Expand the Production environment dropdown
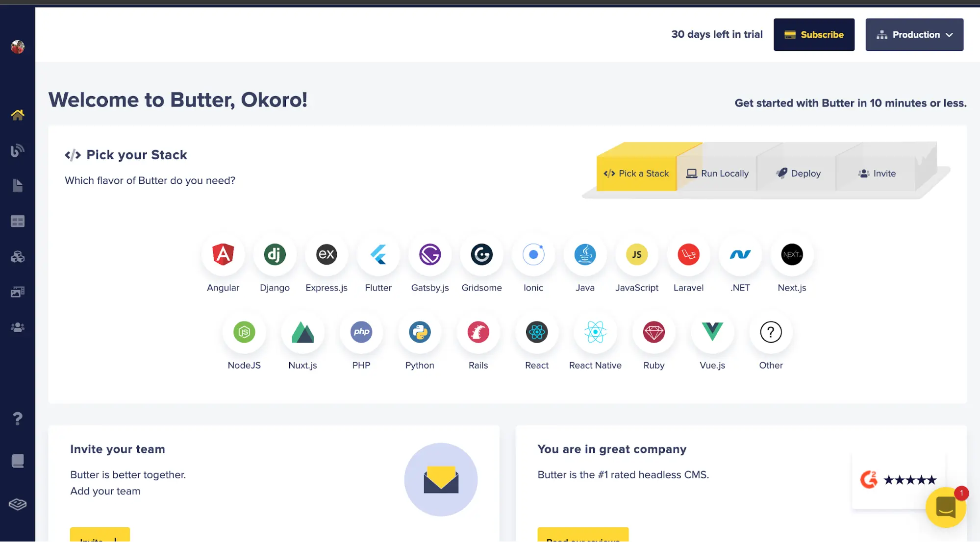 pyautogui.click(x=915, y=34)
